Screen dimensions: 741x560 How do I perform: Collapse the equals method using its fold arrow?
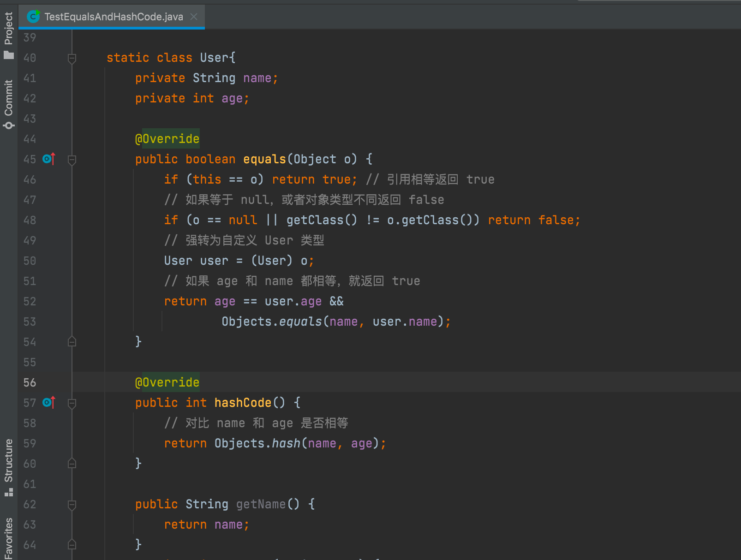pyautogui.click(x=72, y=159)
